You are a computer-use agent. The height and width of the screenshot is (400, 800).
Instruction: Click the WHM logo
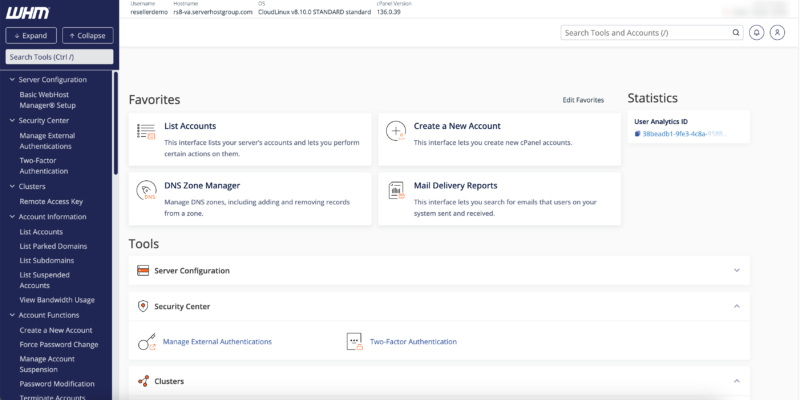point(28,13)
